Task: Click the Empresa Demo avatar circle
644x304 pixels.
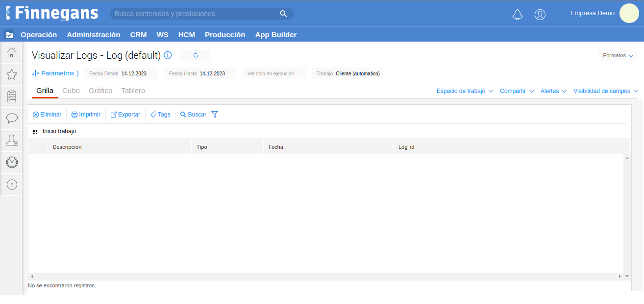Action: [x=629, y=13]
